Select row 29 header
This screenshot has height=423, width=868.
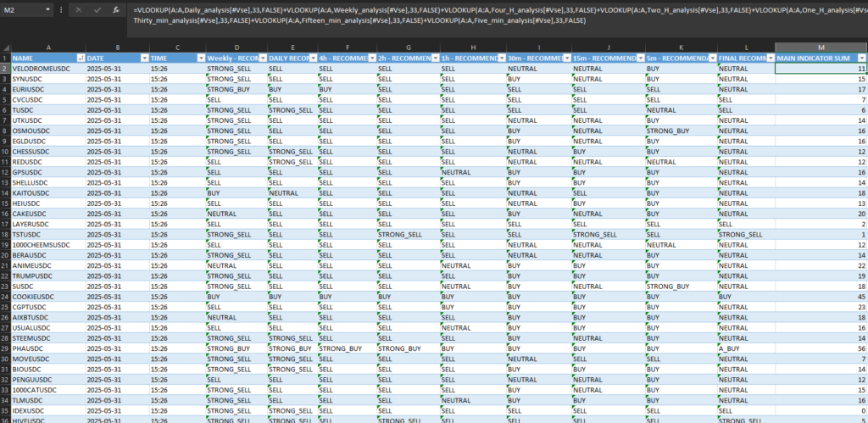[5, 348]
